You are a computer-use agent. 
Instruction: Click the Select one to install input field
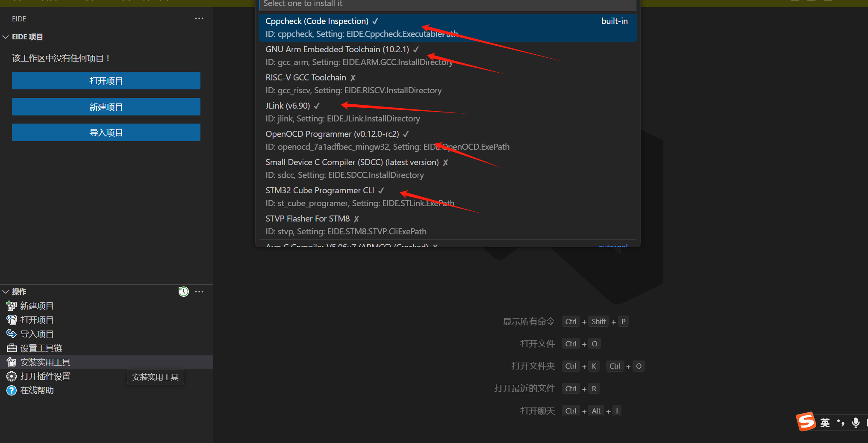tap(447, 4)
